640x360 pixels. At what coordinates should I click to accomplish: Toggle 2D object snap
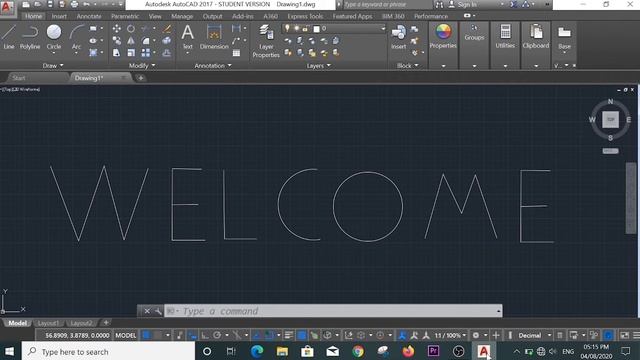[x=269, y=336]
